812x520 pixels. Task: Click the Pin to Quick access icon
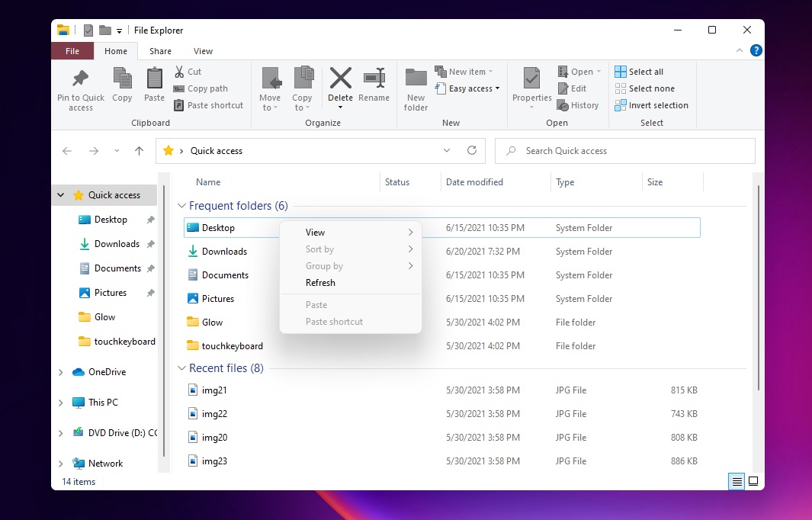tap(80, 79)
